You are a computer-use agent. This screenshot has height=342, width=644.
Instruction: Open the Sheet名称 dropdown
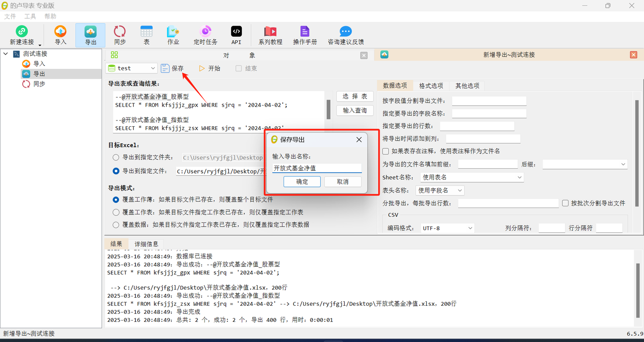pyautogui.click(x=471, y=177)
